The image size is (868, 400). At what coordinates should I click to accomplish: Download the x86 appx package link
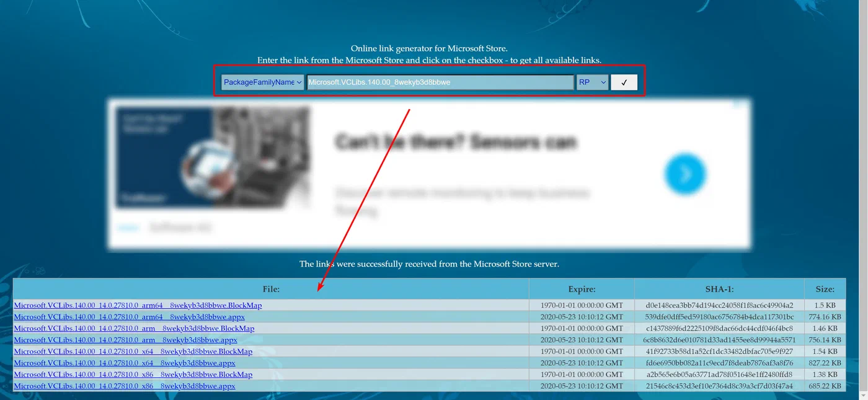click(125, 386)
